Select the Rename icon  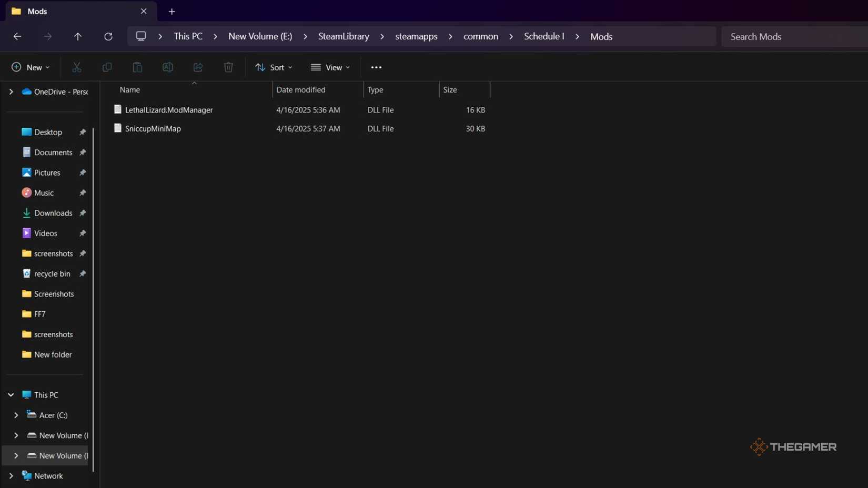click(167, 67)
